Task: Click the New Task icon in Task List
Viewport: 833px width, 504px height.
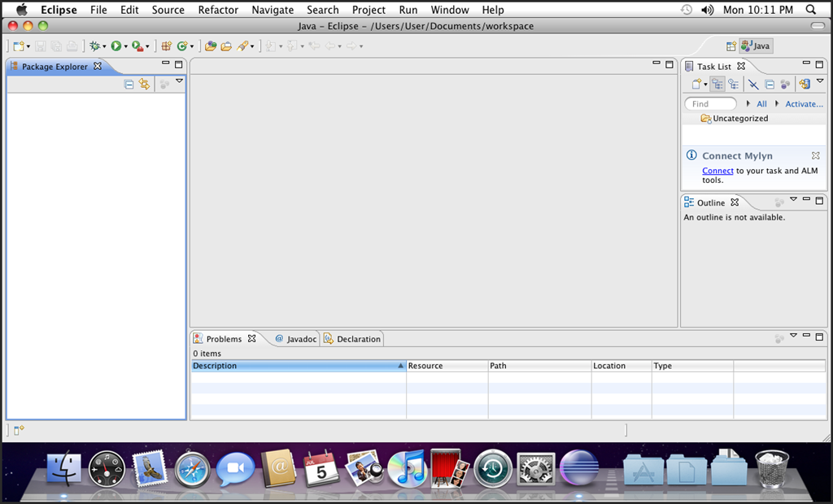Action: 696,84
